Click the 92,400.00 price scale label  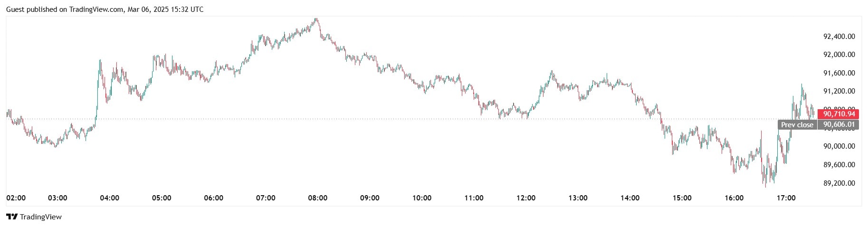point(839,37)
